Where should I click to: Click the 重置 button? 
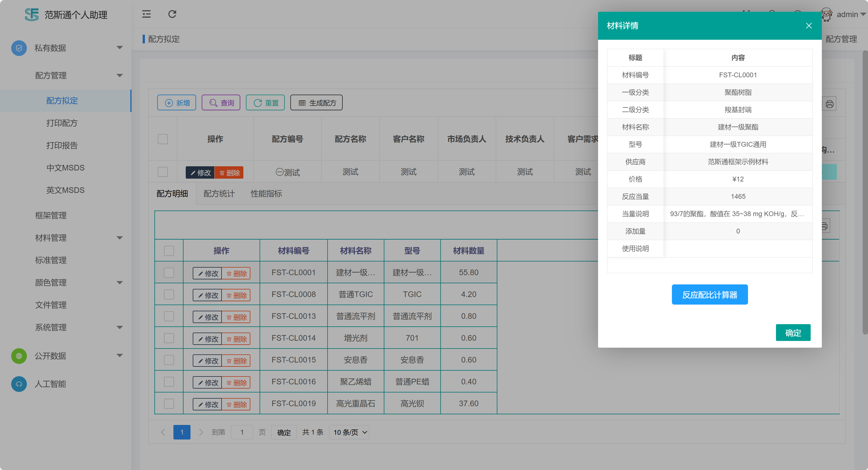click(x=265, y=102)
